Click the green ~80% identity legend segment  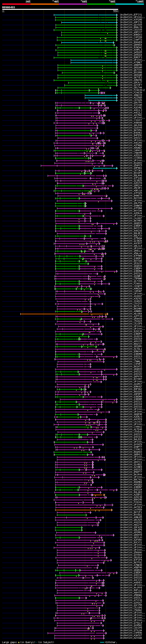click(101, 4)
